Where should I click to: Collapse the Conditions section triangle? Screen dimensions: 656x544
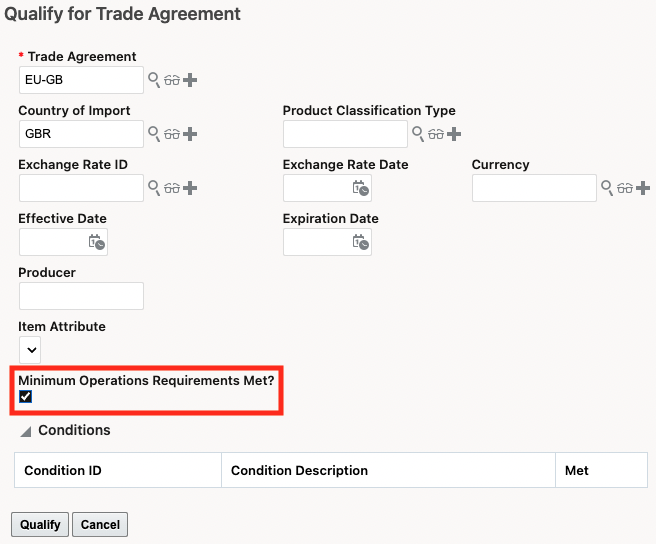(x=25, y=431)
